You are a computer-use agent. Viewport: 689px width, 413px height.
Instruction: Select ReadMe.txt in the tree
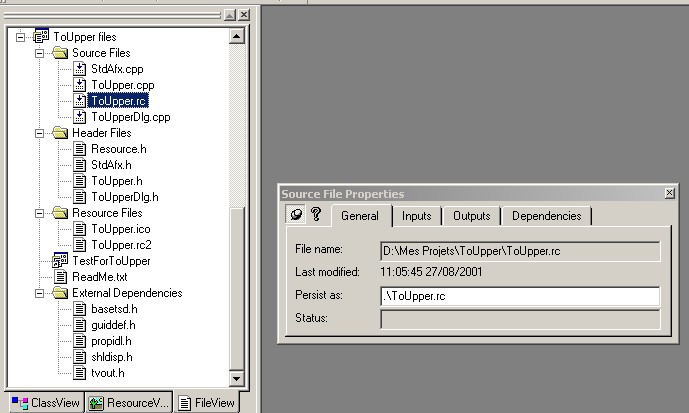100,277
